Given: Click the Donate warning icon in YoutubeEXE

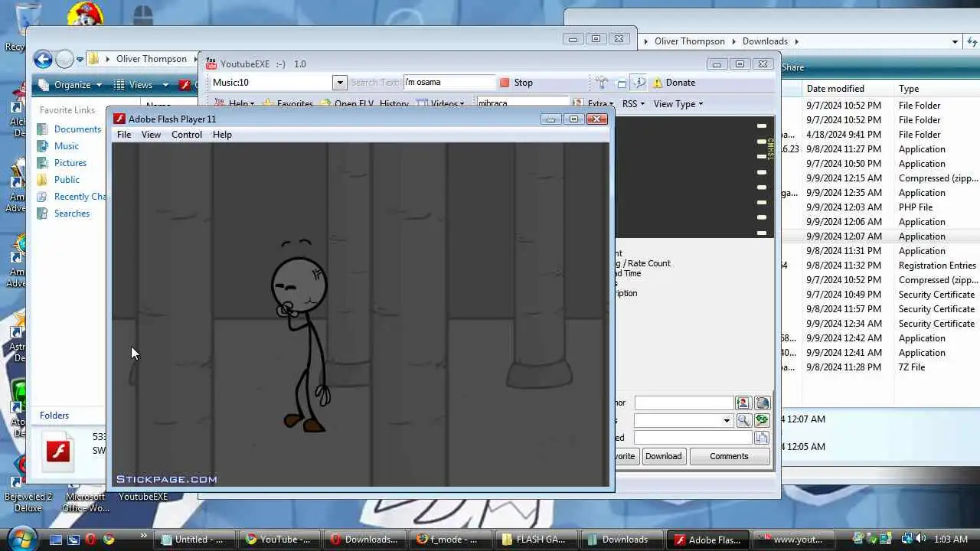Looking at the screenshot, I should coord(657,83).
